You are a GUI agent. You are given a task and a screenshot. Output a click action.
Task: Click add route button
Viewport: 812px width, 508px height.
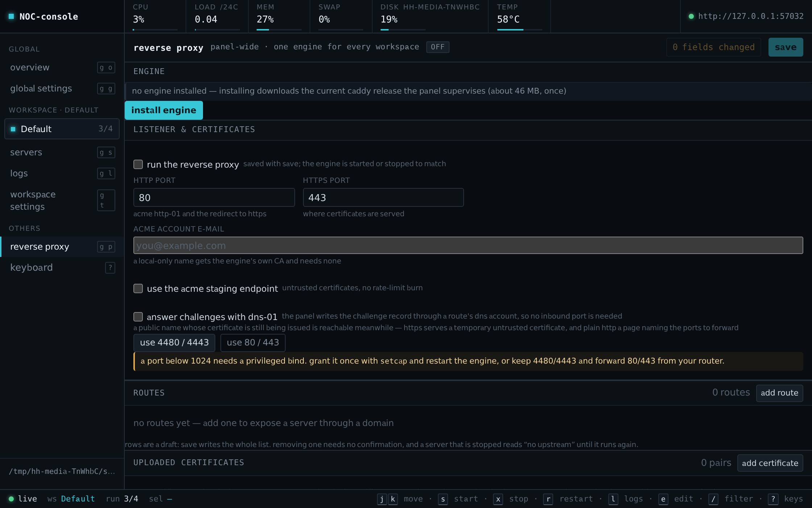(x=780, y=393)
